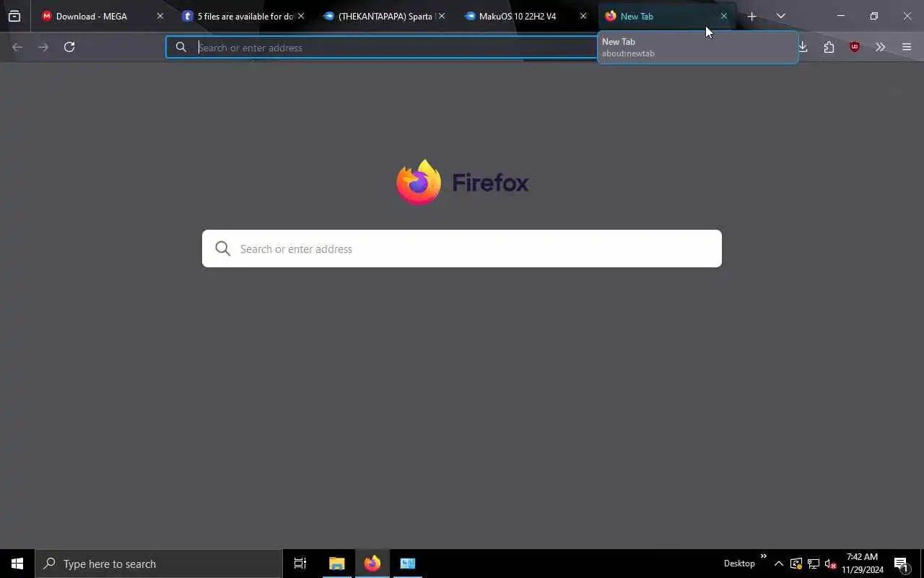Open the Action Center notifications
This screenshot has height=578, width=924.
901,564
